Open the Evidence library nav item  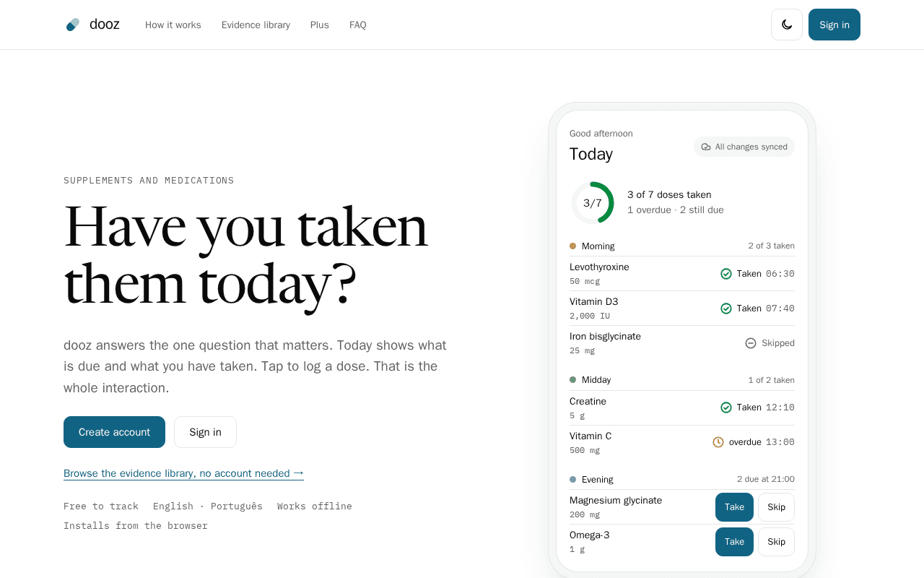pos(256,25)
